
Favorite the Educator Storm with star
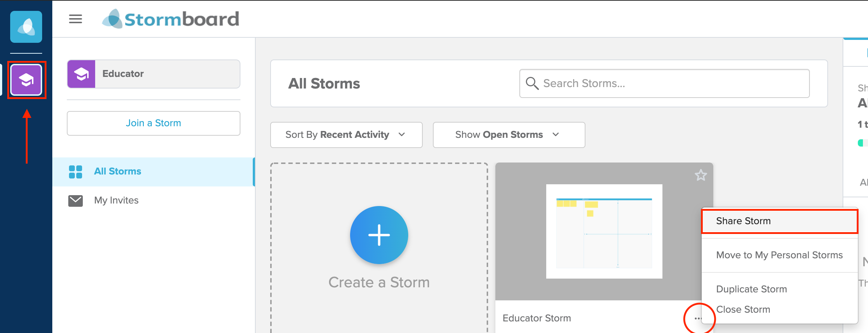[x=701, y=175]
